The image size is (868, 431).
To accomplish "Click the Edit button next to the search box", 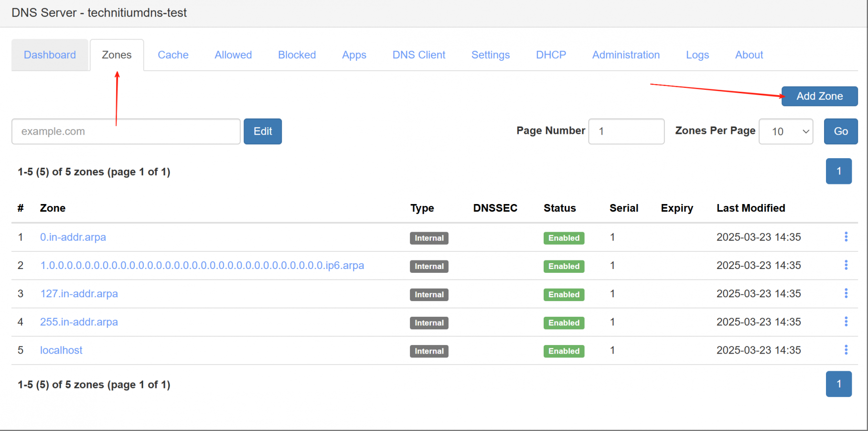I will pyautogui.click(x=262, y=131).
